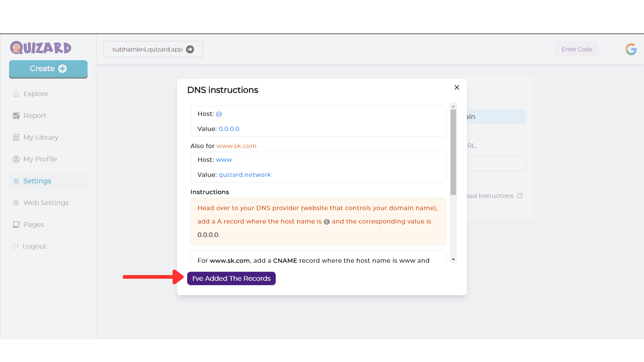The width and height of the screenshot is (644, 362).
Task: Open Web Settings
Action: click(x=48, y=203)
